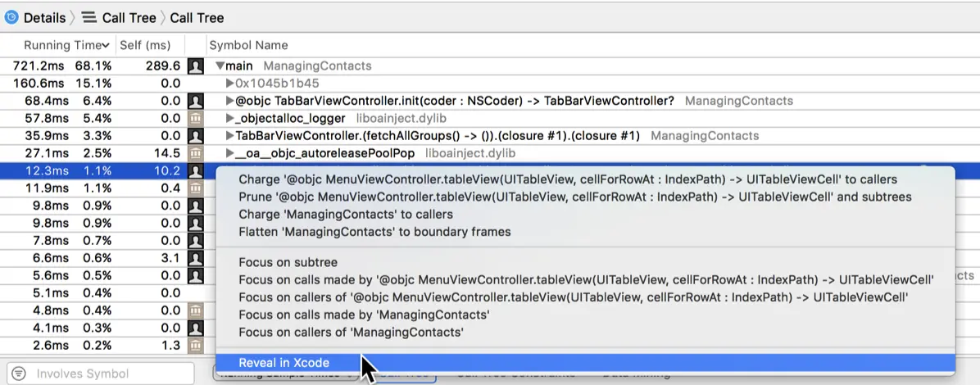Click the person icon on the 12.3ms selected row

196,170
